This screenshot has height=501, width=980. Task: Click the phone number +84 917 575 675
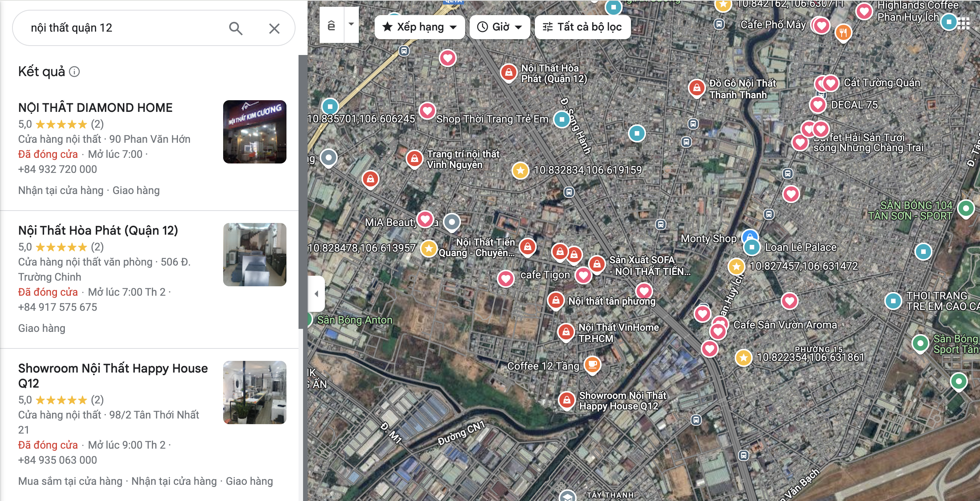[x=57, y=307]
